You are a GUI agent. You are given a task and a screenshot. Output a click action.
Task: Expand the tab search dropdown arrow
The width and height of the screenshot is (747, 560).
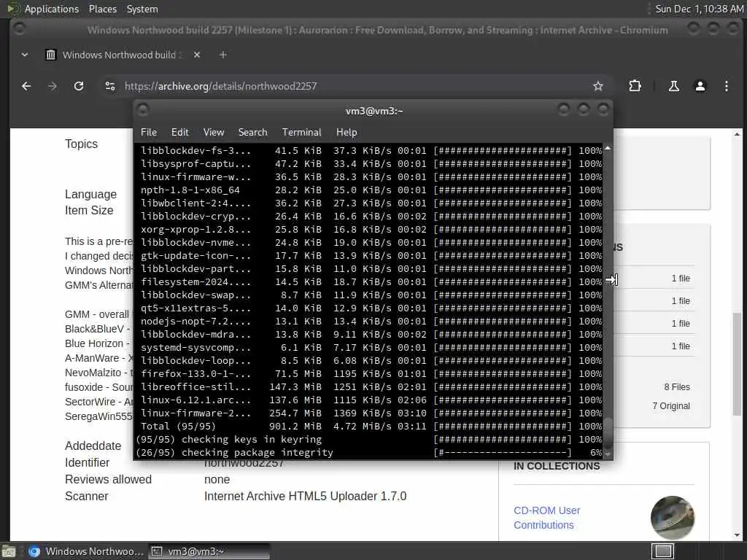coord(25,55)
